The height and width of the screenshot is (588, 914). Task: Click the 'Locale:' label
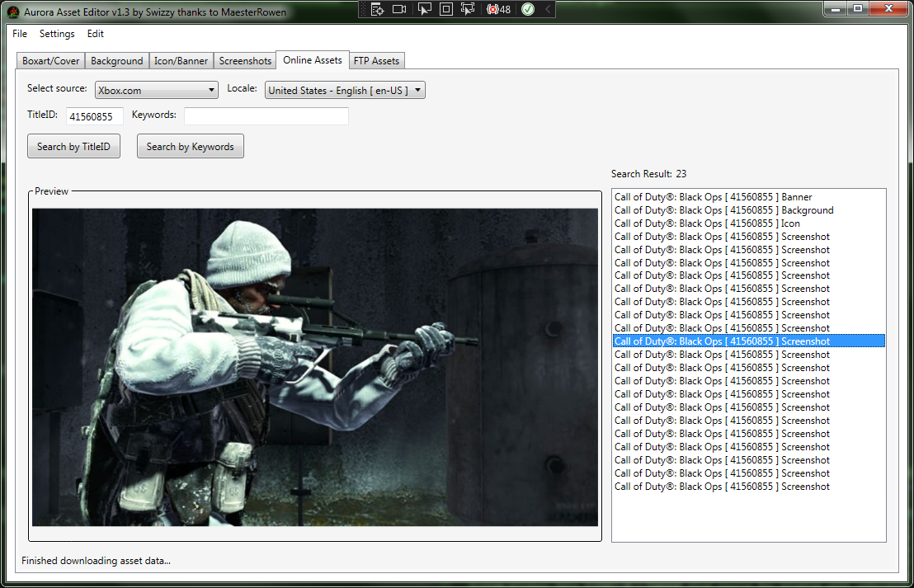pyautogui.click(x=242, y=88)
